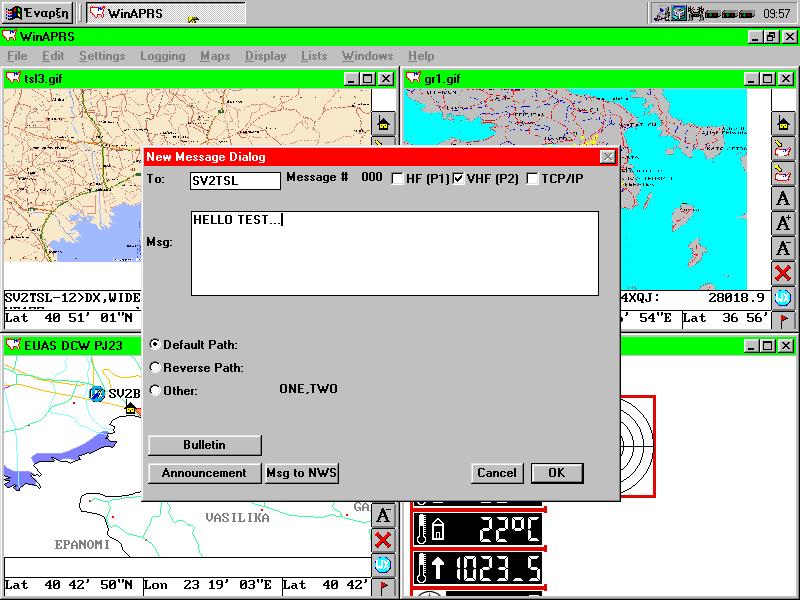Screen dimensions: 800x600
Task: Open the gr1.gif window system menu icon
Action: 413,79
